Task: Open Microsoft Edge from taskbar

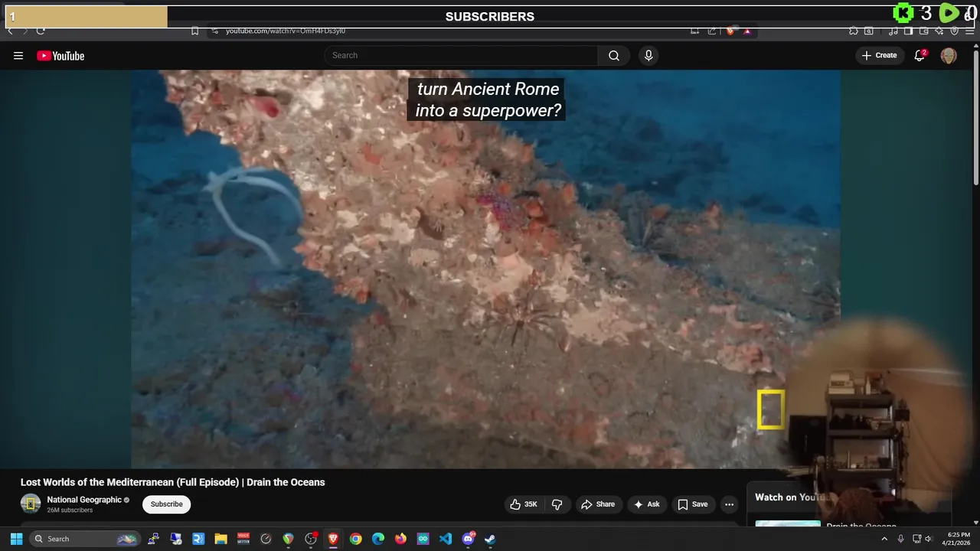Action: (378, 539)
